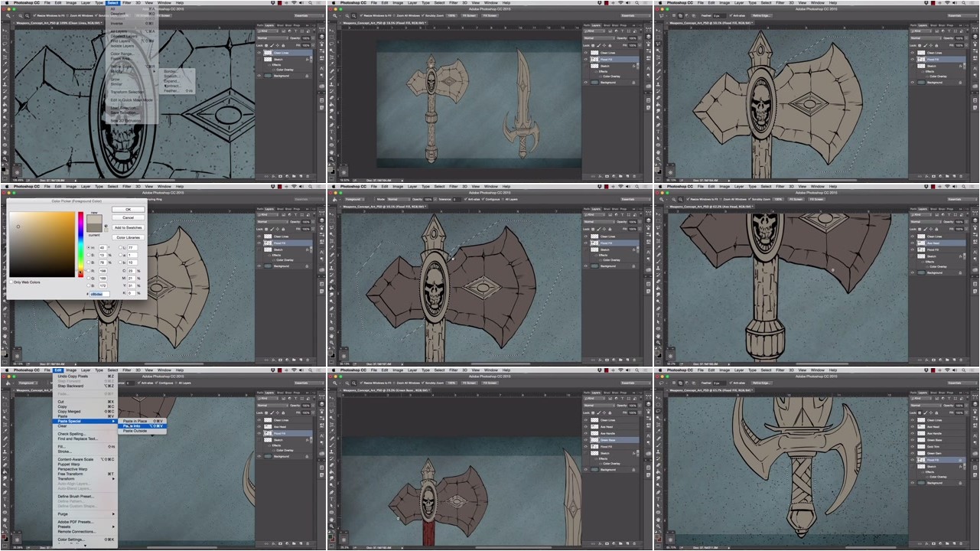Select the R radio button in Color Picker
This screenshot has width=980, height=551.
88,271
